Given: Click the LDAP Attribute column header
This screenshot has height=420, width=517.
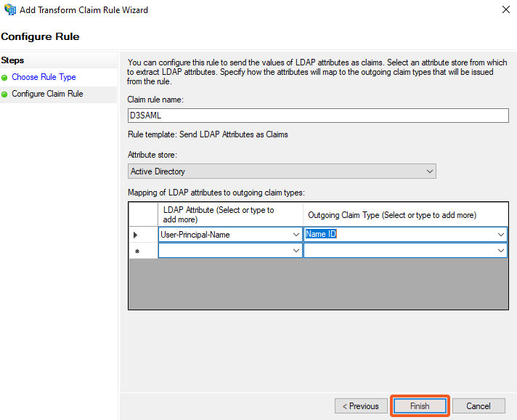Looking at the screenshot, I should tap(230, 214).
